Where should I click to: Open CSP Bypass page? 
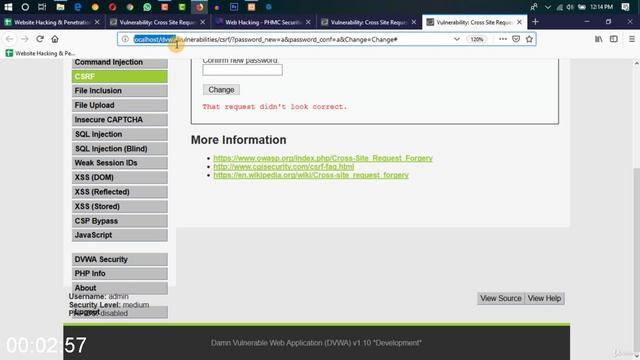120,221
